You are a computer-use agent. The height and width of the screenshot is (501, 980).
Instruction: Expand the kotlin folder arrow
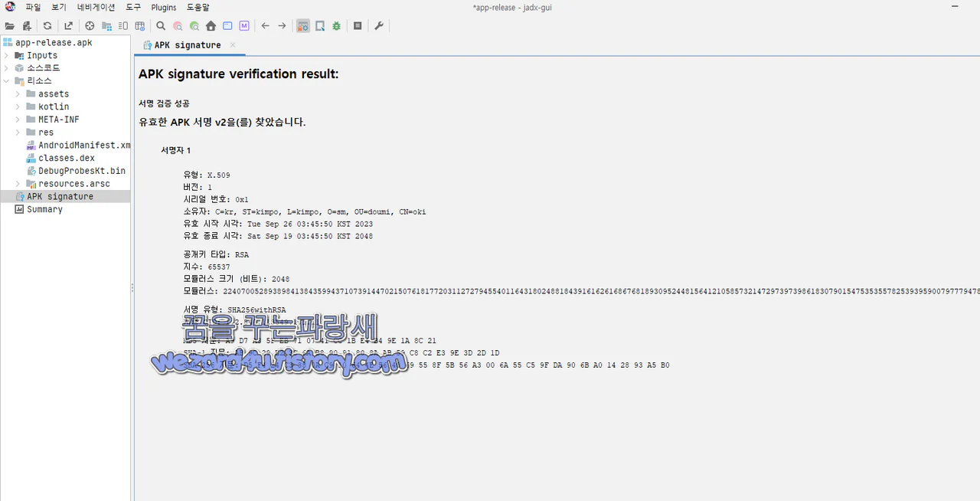coord(18,106)
